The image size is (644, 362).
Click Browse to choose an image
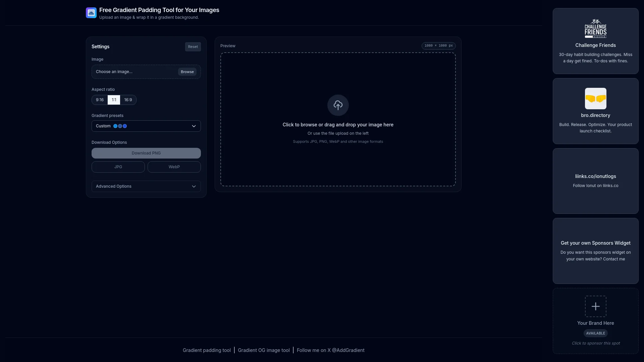(x=187, y=72)
